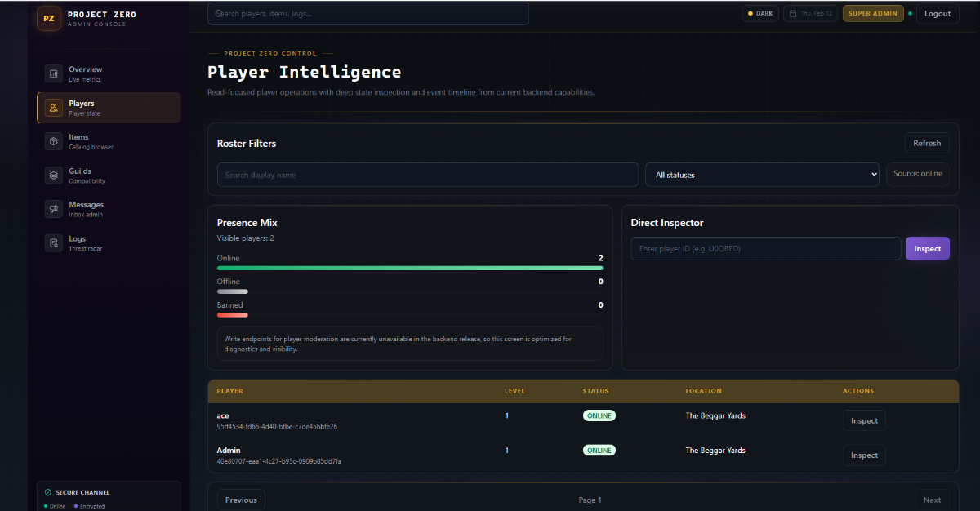Click the Logs threat radar icon

[x=53, y=242]
